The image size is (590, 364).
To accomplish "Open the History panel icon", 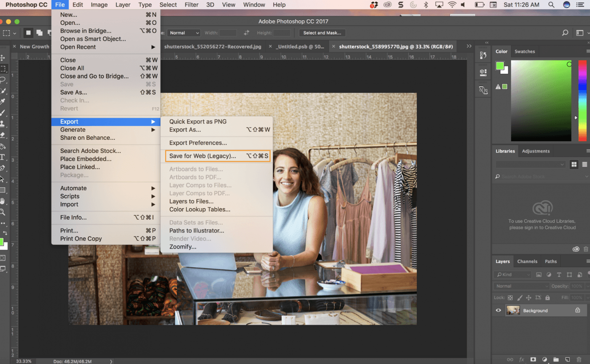I will tap(483, 55).
